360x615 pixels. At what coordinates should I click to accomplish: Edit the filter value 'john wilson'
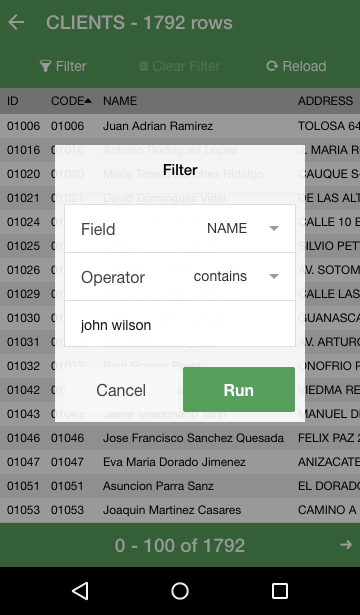[x=180, y=324]
